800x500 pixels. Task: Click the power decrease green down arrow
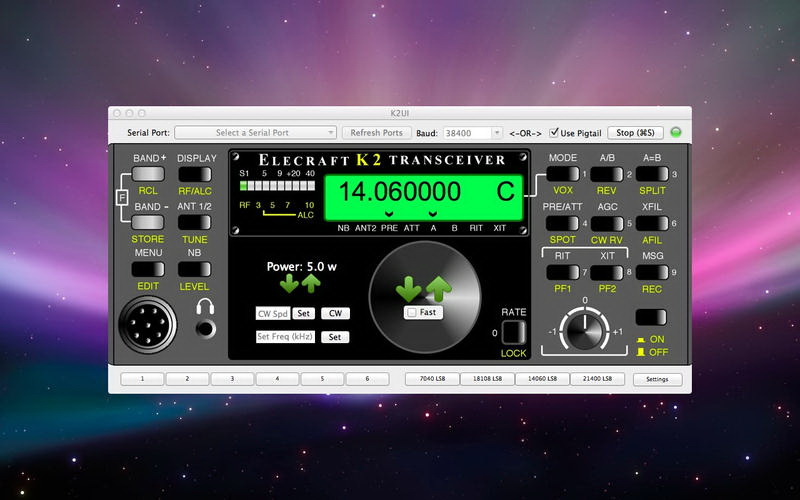coord(290,283)
